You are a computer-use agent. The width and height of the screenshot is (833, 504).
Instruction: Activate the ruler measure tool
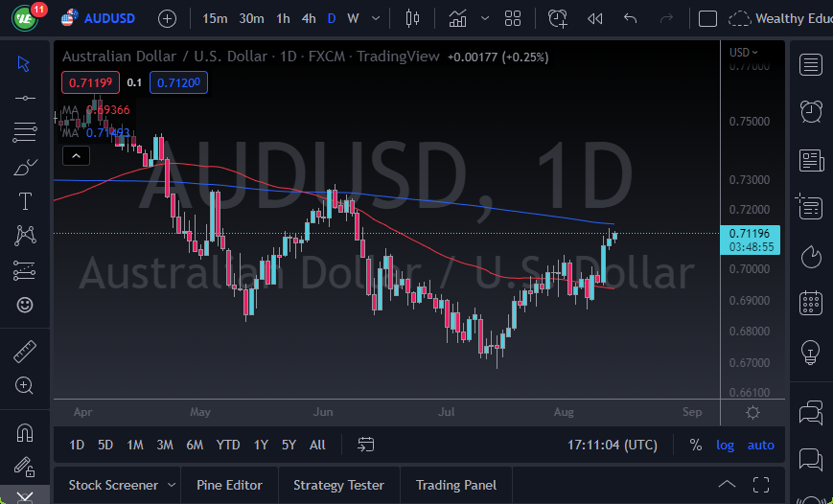tap(25, 352)
